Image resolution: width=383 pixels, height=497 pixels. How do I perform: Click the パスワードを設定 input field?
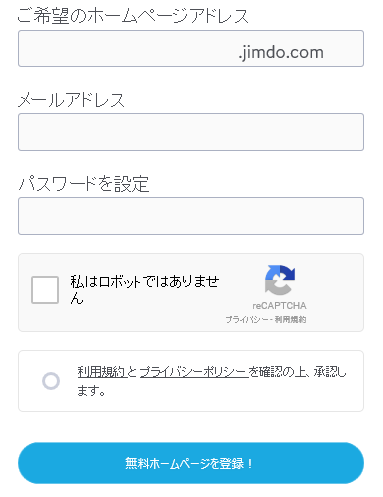(x=191, y=216)
